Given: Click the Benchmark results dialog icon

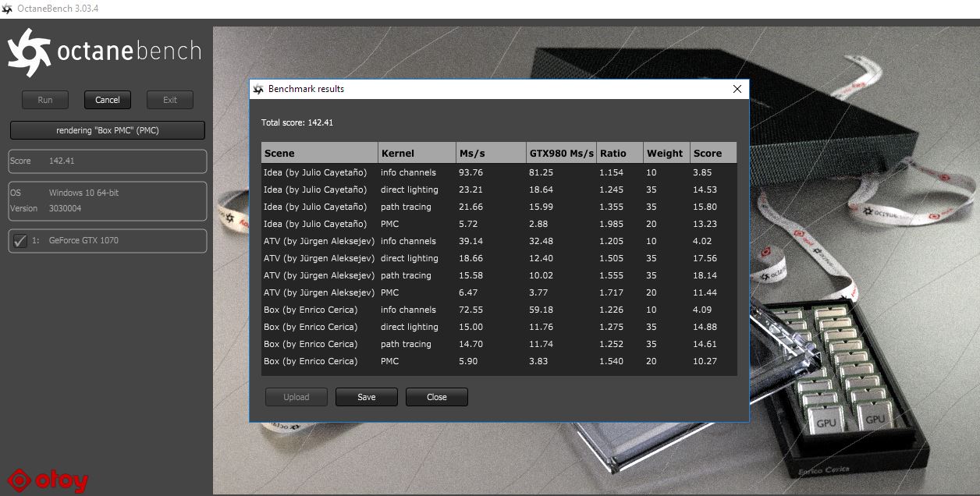Looking at the screenshot, I should (258, 90).
